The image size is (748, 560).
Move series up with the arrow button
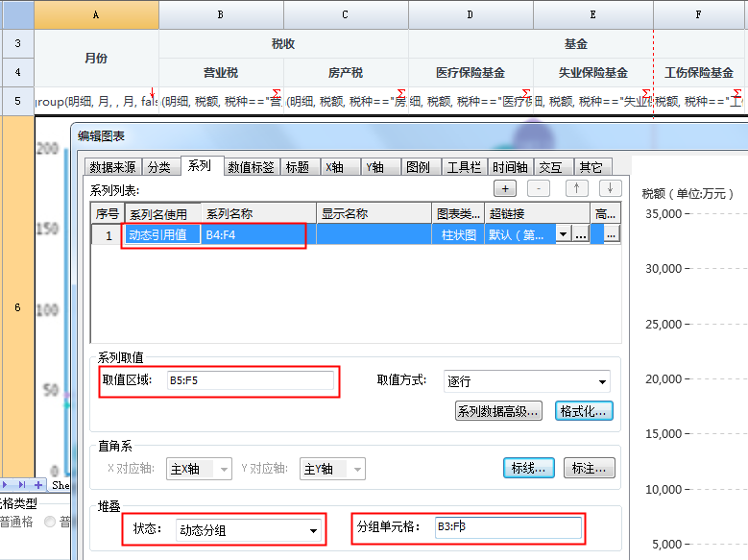point(575,188)
